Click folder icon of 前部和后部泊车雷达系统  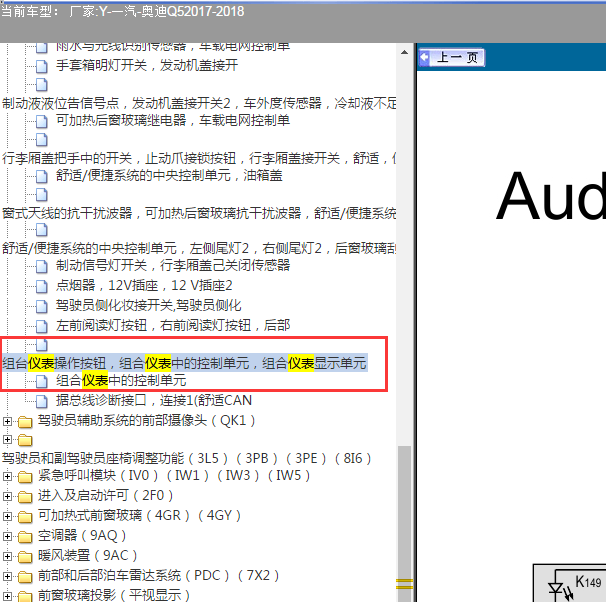(x=25, y=577)
